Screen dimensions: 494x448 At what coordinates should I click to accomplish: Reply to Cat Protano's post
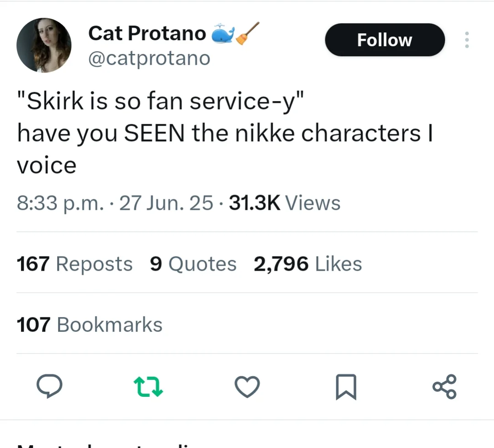coord(49,386)
